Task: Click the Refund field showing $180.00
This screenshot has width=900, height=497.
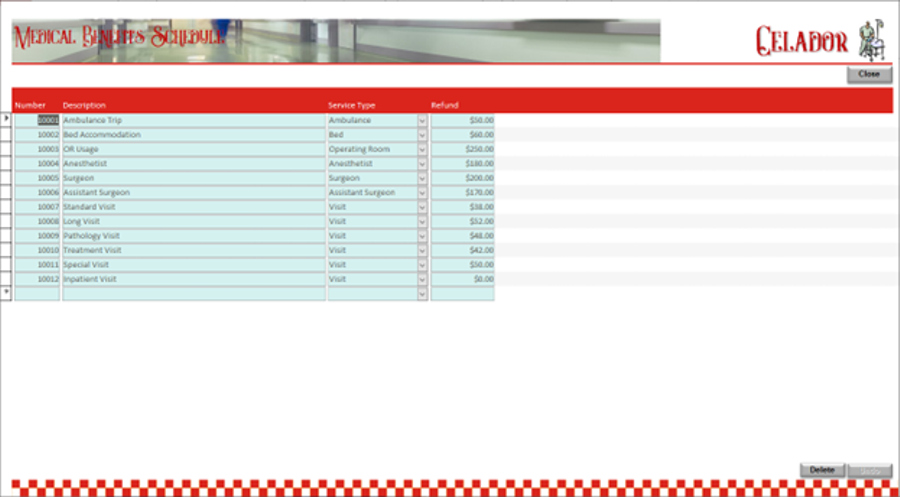Action: coord(463,164)
